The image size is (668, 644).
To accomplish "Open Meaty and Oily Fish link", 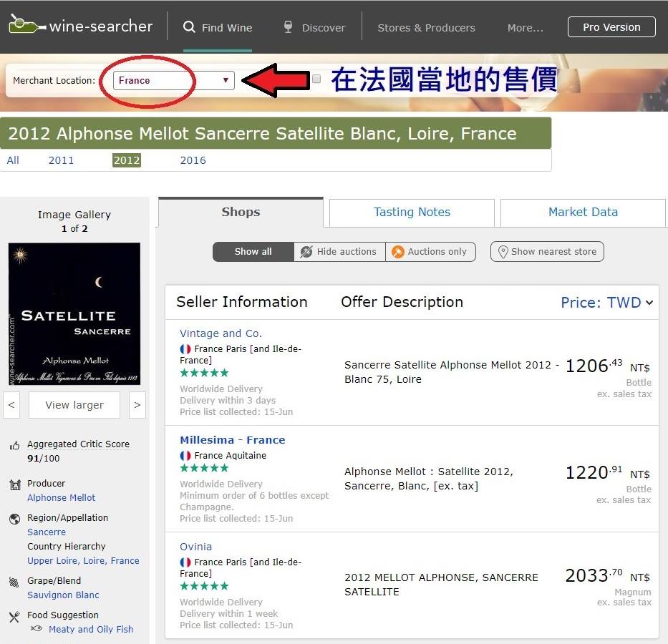I will (91, 629).
